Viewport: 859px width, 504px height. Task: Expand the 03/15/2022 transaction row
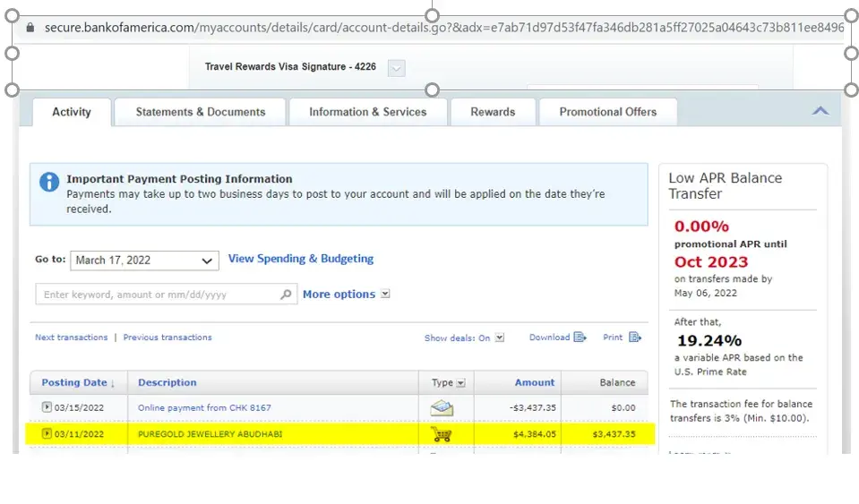coord(47,407)
